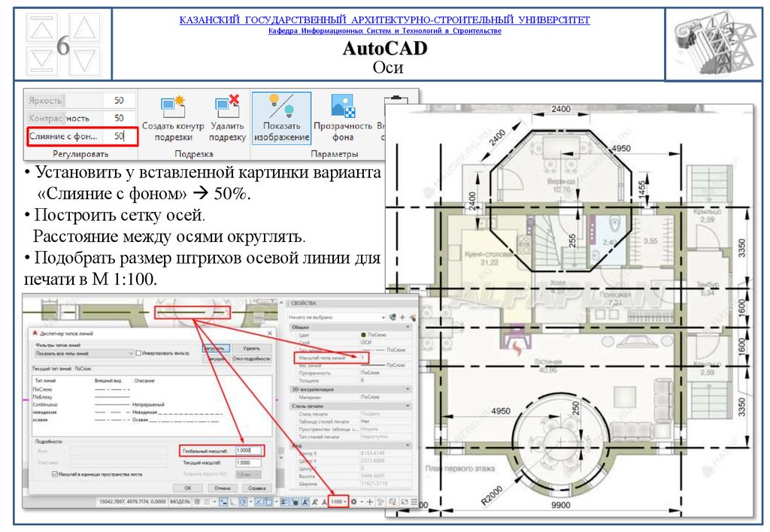The height and width of the screenshot is (532, 770).
Task: Click the Яркость slider field
Action: [80, 101]
